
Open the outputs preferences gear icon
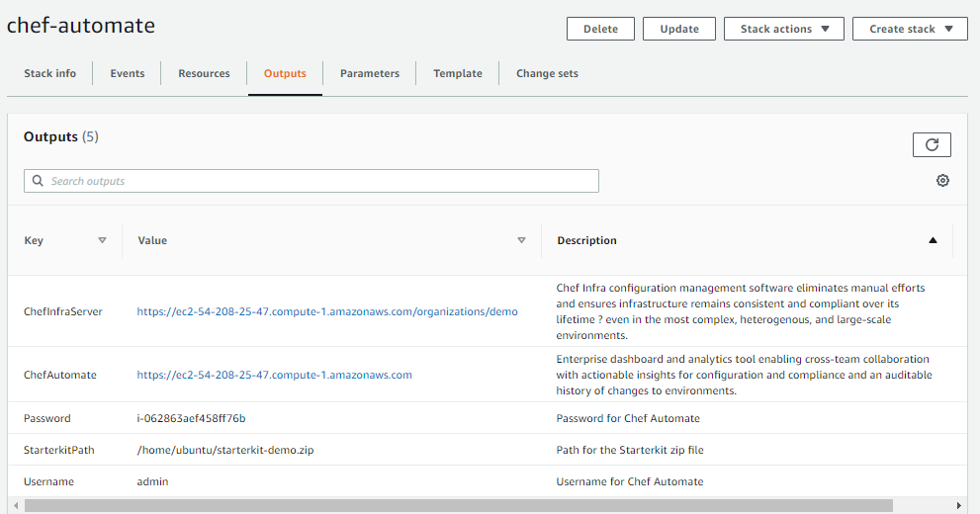click(942, 181)
